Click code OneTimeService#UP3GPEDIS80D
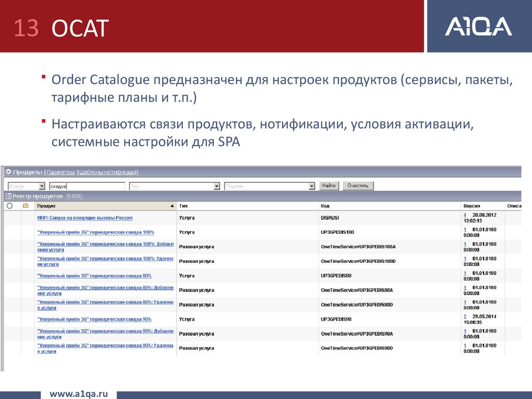This screenshot has width=532, height=399. [x=357, y=304]
